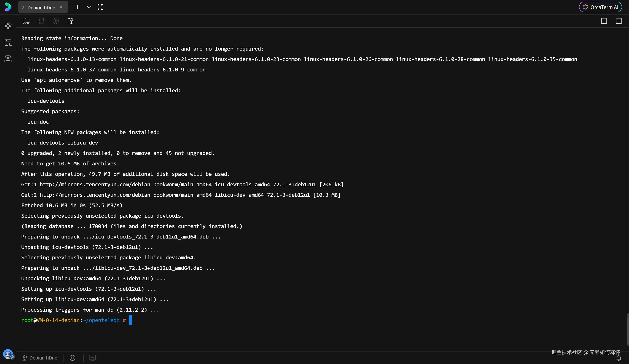Expand the tab list dropdown chevron

pos(89,7)
